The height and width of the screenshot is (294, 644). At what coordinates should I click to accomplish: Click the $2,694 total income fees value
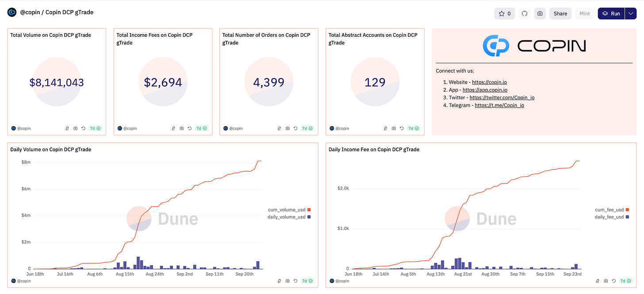coord(163,82)
